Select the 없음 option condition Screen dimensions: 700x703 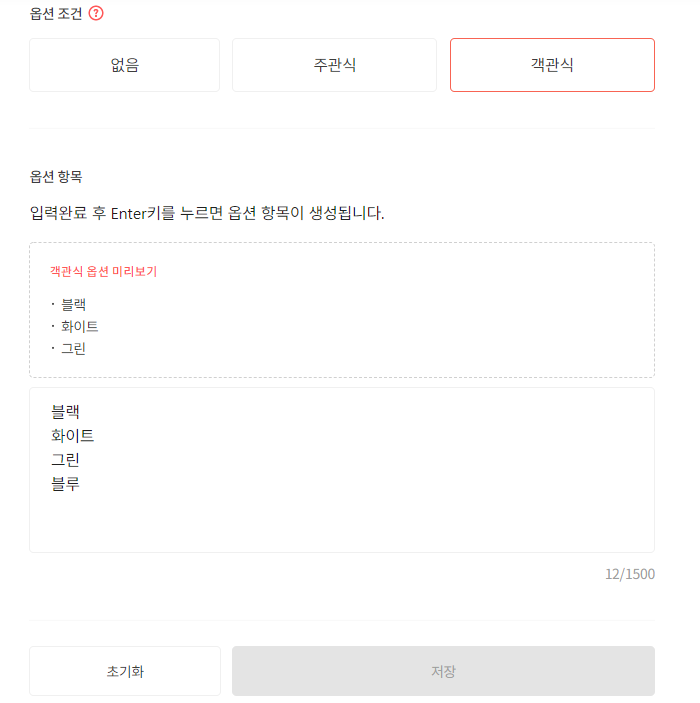(x=125, y=65)
